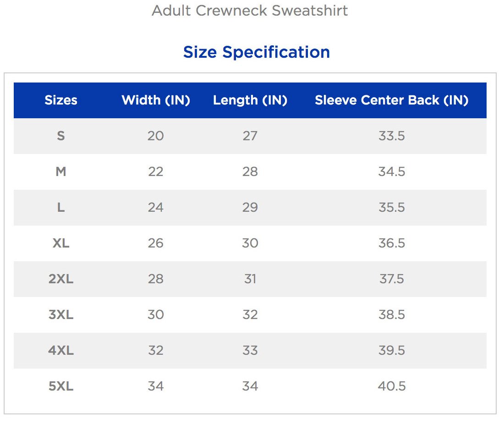Click the XL size row label

[61, 243]
